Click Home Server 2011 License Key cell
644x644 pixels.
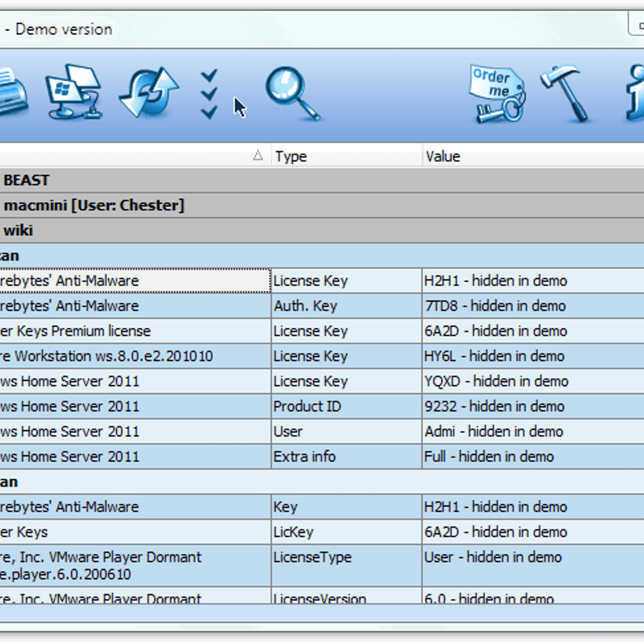click(346, 381)
